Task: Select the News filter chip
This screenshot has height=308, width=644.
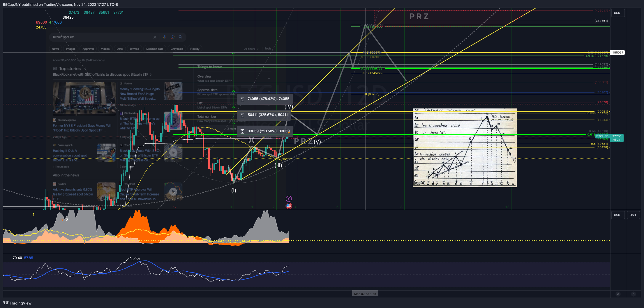Action: [55, 49]
